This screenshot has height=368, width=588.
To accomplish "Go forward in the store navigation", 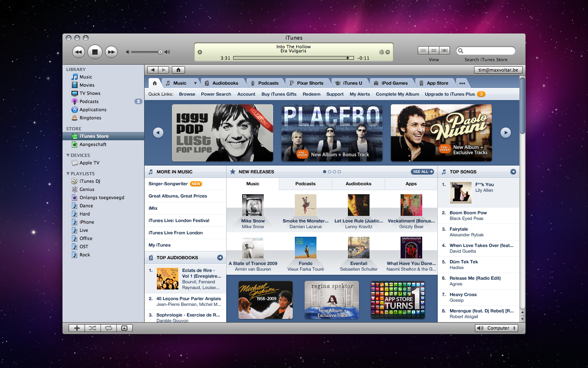I will tap(164, 70).
